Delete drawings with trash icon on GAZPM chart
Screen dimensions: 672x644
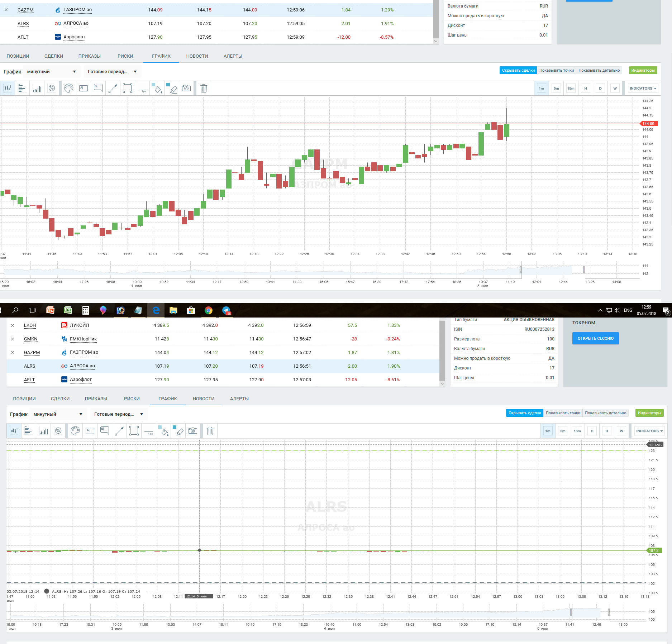point(204,88)
